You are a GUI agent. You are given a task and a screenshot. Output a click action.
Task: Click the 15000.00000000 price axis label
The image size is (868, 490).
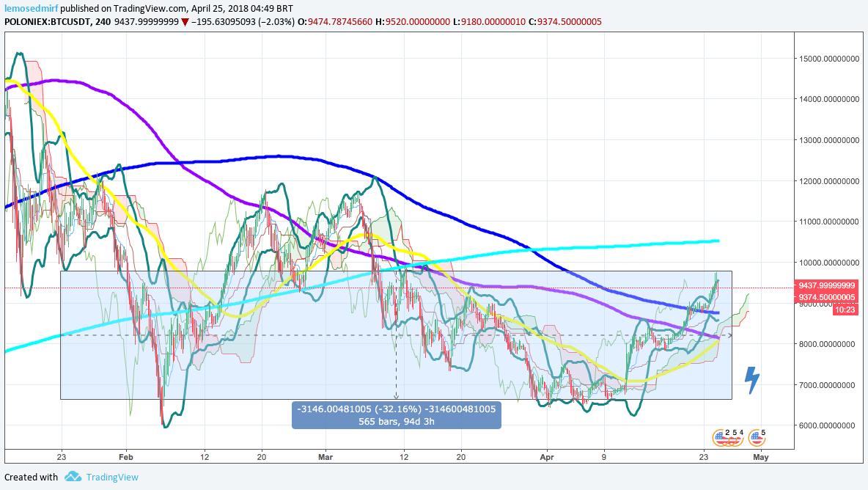click(828, 59)
